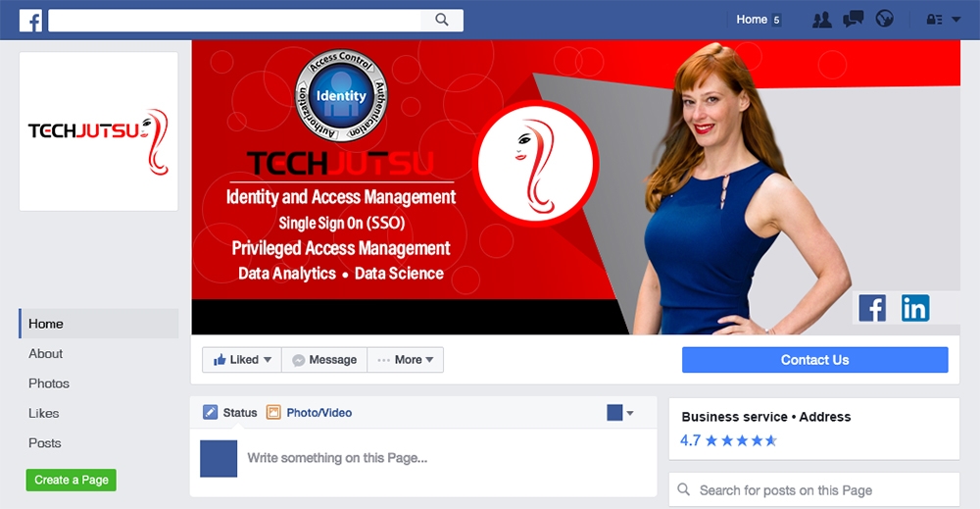This screenshot has height=509, width=980.
Task: Click the LinkedIn icon on cover photo
Action: [915, 308]
